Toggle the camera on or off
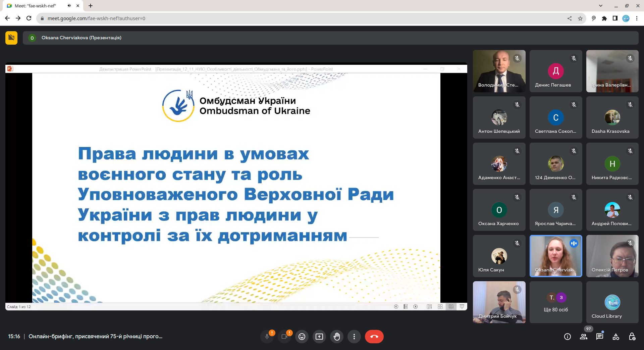The image size is (644, 350). coord(284,337)
